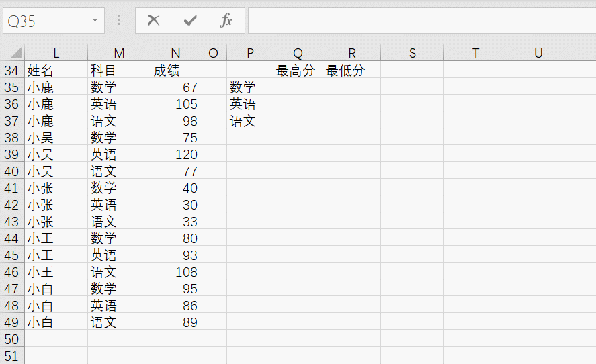Click cell P36 containing 英语
This screenshot has width=596, height=364.
[250, 103]
